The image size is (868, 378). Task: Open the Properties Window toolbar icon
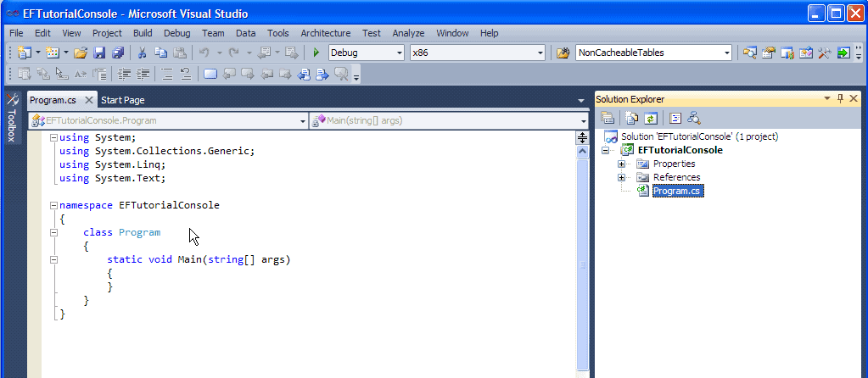coord(769,53)
